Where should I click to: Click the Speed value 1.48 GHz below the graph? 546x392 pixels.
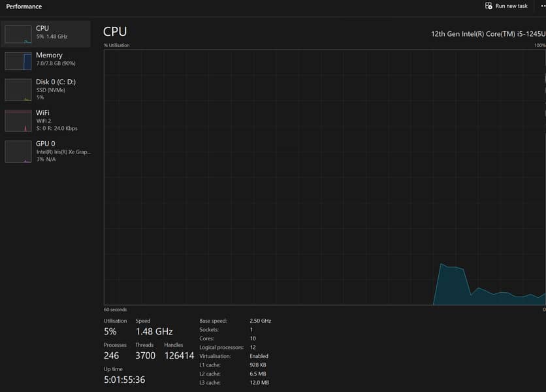point(154,331)
